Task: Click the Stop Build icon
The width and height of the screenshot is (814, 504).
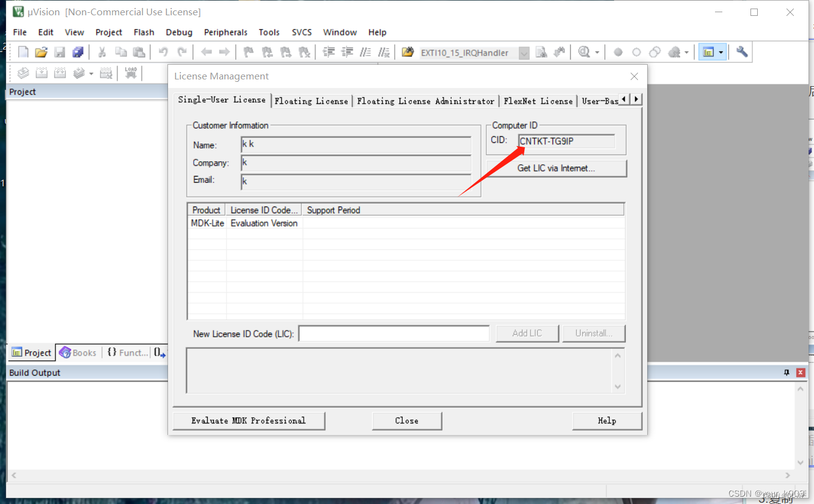Action: 106,73
